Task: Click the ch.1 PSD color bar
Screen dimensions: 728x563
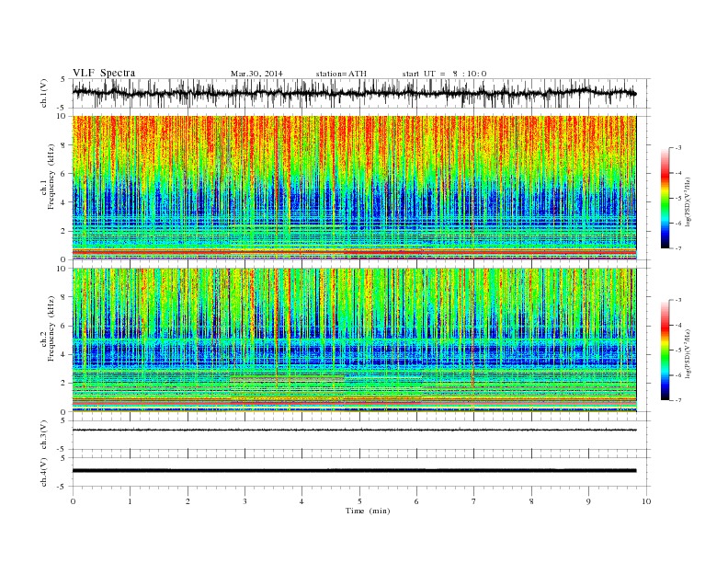Action: tap(665, 198)
